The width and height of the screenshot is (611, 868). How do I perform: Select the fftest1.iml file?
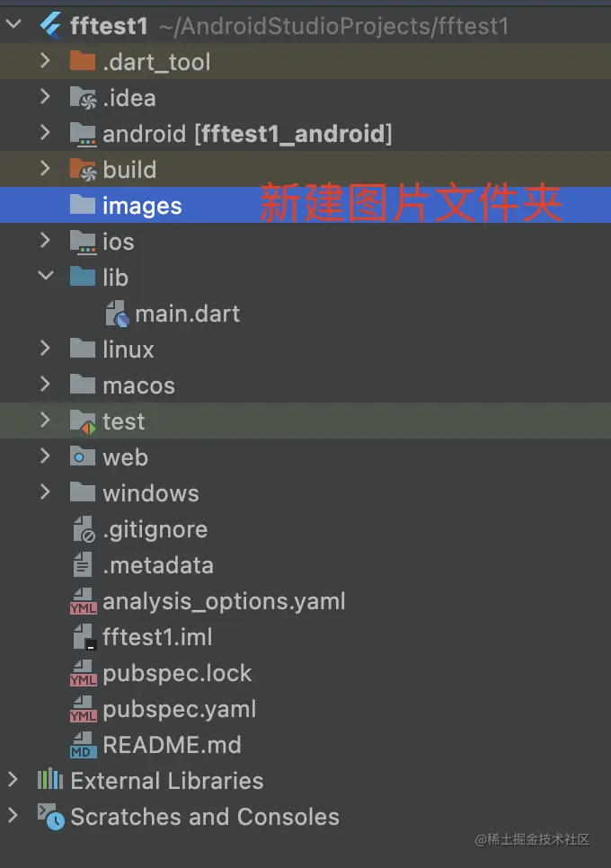pyautogui.click(x=157, y=637)
